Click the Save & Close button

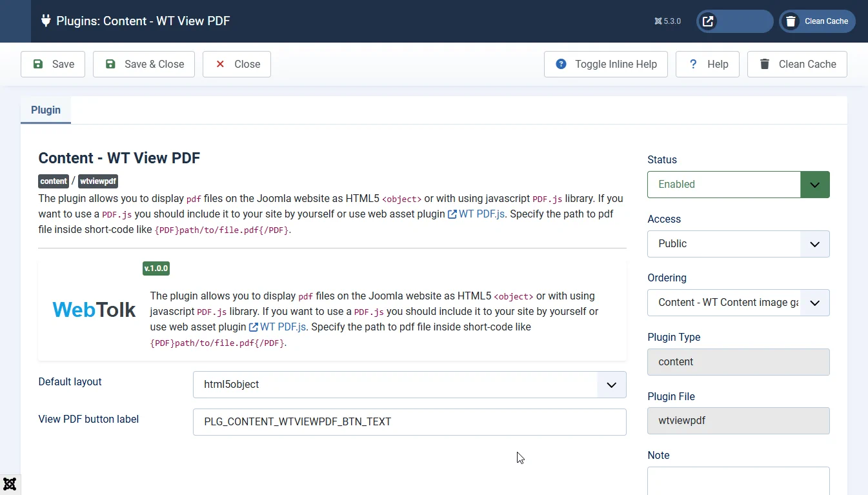[x=144, y=64]
